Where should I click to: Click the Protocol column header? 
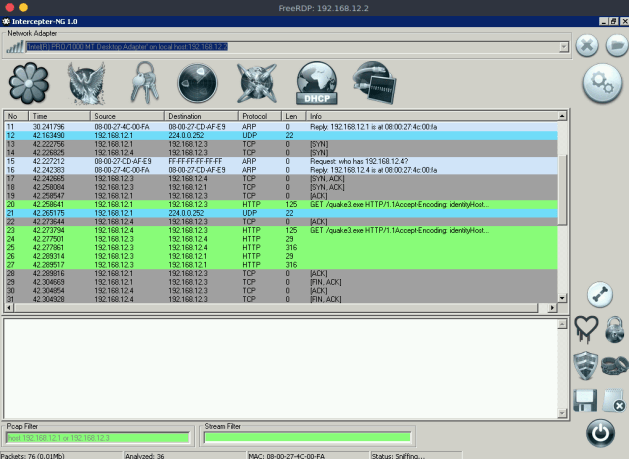pos(260,116)
